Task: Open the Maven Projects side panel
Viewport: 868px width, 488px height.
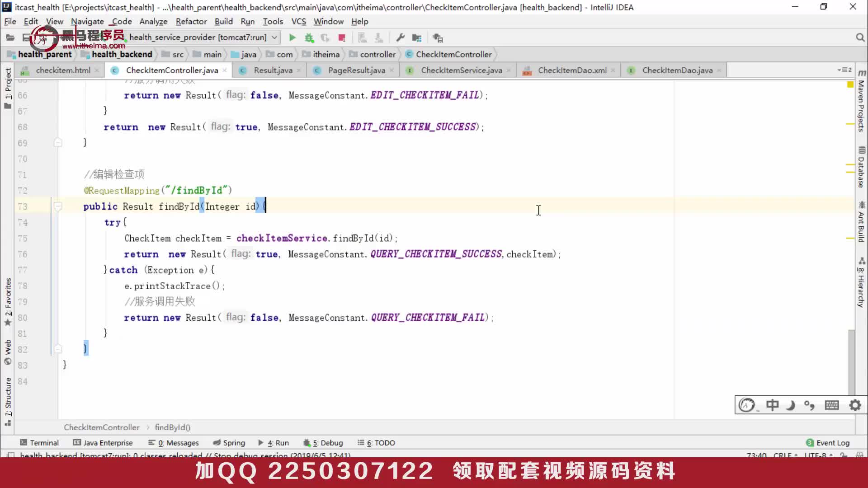Action: [862, 101]
